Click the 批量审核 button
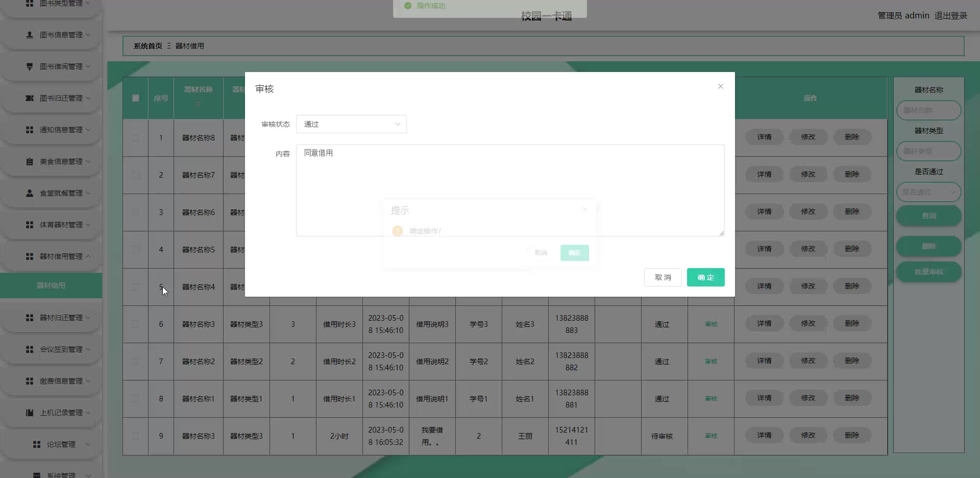This screenshot has width=980, height=478. (929, 272)
